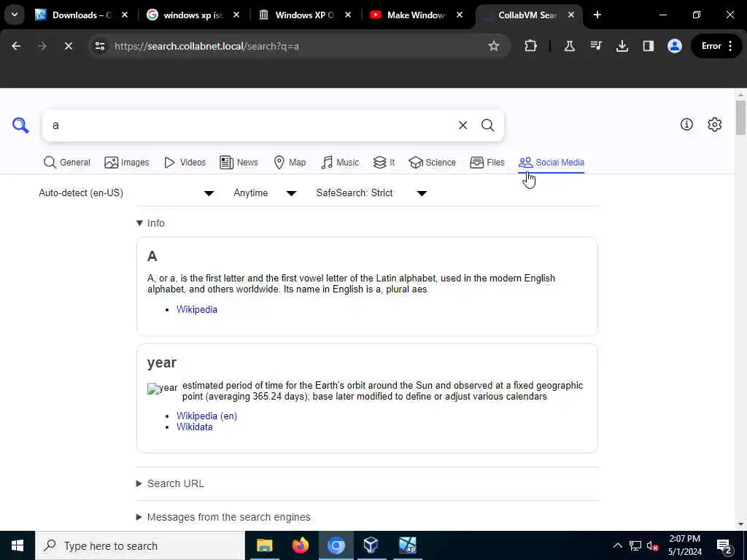Viewport: 747px width, 560px height.
Task: Select the It search category
Action: point(384,163)
